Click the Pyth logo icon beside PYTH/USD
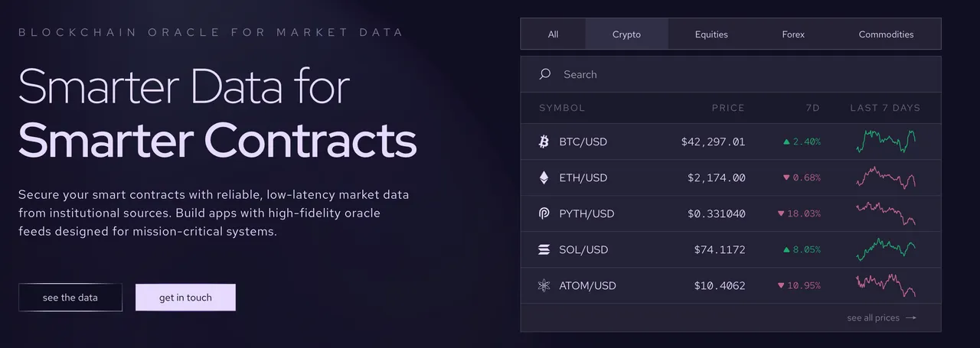Image resolution: width=980 pixels, height=348 pixels. click(544, 213)
